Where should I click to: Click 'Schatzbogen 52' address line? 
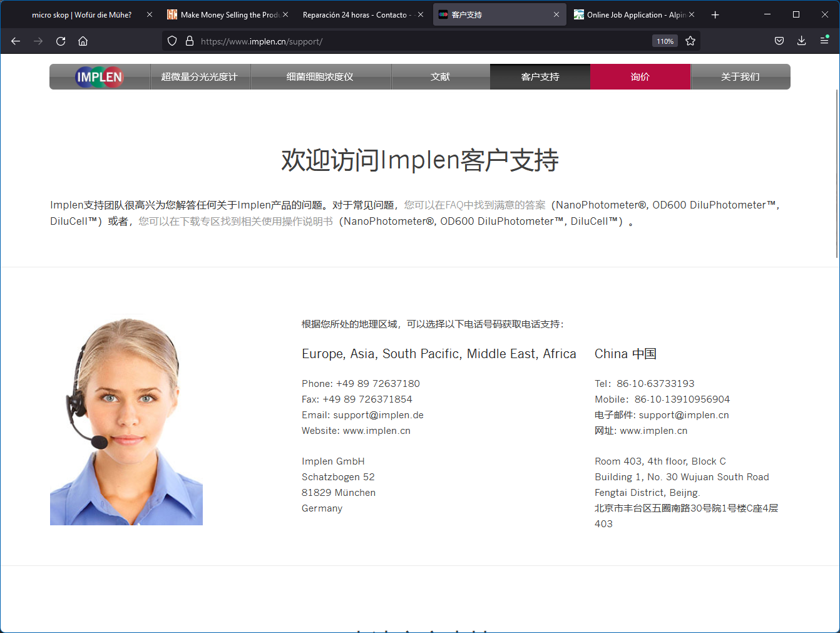338,477
